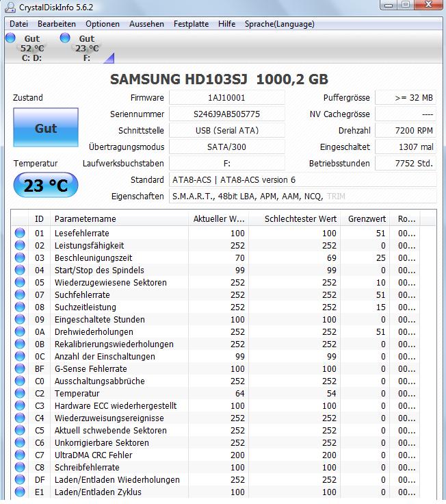This screenshot has height=504, width=446.
Task: Open the Aussehen menu
Action: 146,24
